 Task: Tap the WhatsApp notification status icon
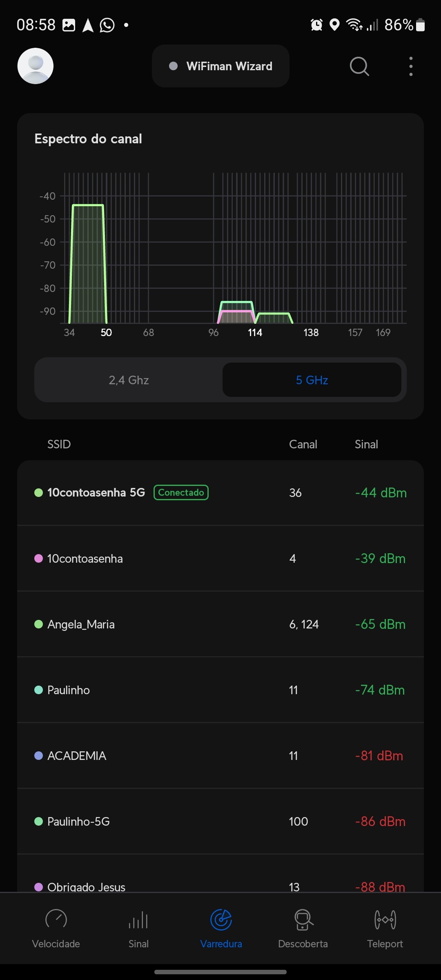107,25
